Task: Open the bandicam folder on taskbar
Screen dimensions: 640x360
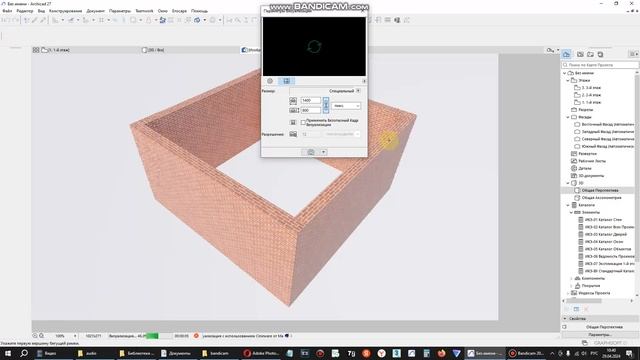Action: pyautogui.click(x=216, y=353)
